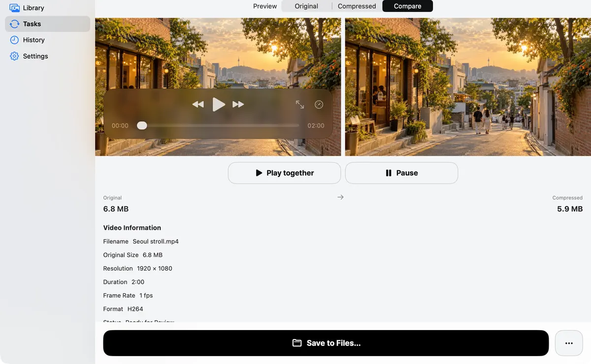Switch to the Preview tab

coord(265,6)
